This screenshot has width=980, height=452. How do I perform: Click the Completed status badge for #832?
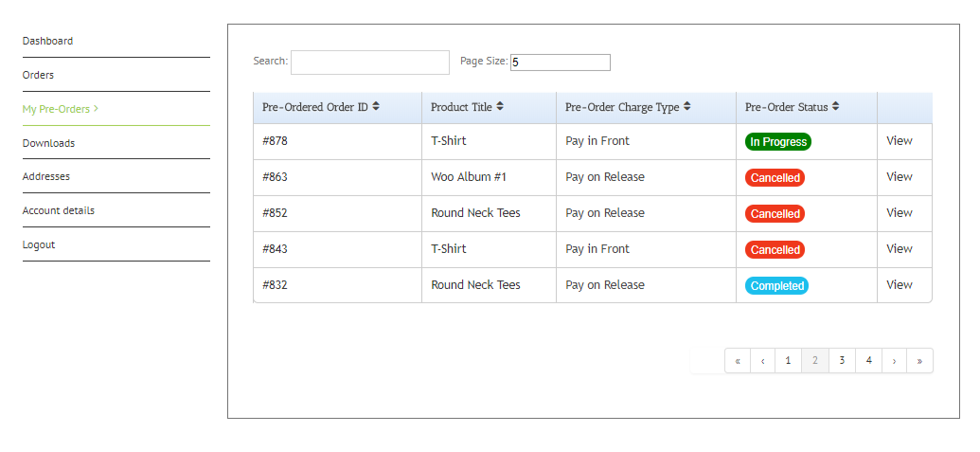(776, 286)
